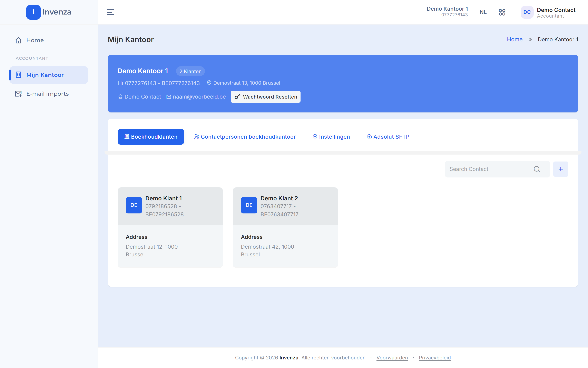Select Mijn Kantoor in the sidebar
Viewport: 588px width, 368px height.
tap(49, 75)
